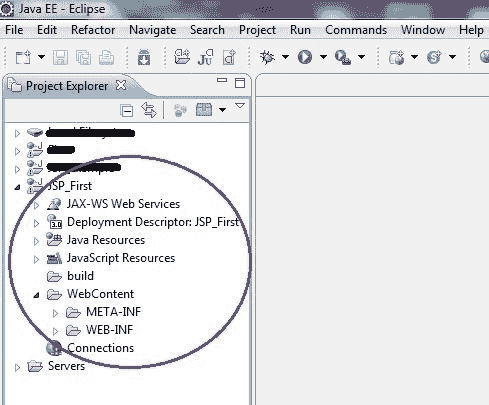
Task: Select the build folder
Action: 80,276
